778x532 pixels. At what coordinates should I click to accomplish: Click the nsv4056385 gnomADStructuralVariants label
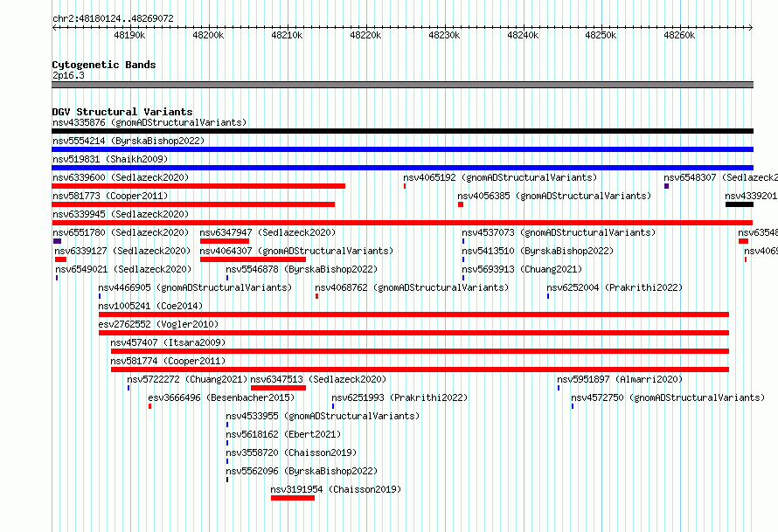tap(554, 196)
